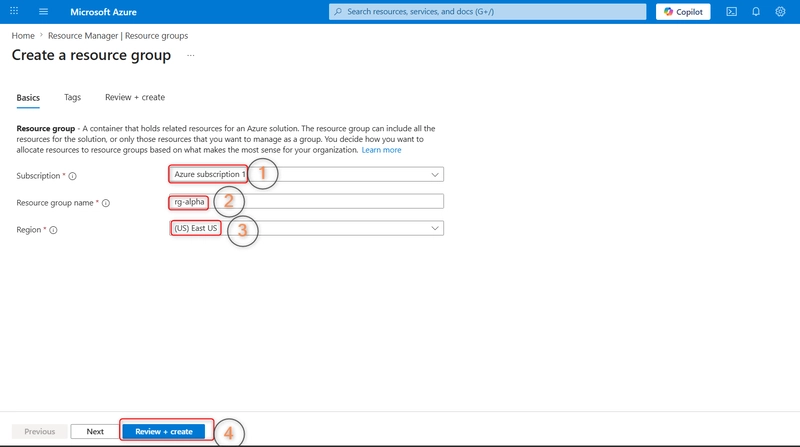Click the Previous button
The width and height of the screenshot is (800, 447).
(x=39, y=432)
